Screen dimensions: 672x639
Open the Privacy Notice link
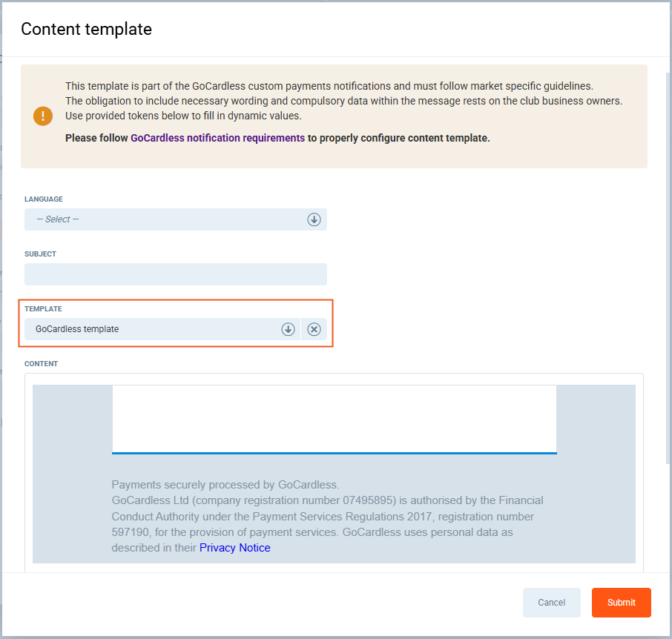[x=234, y=548]
